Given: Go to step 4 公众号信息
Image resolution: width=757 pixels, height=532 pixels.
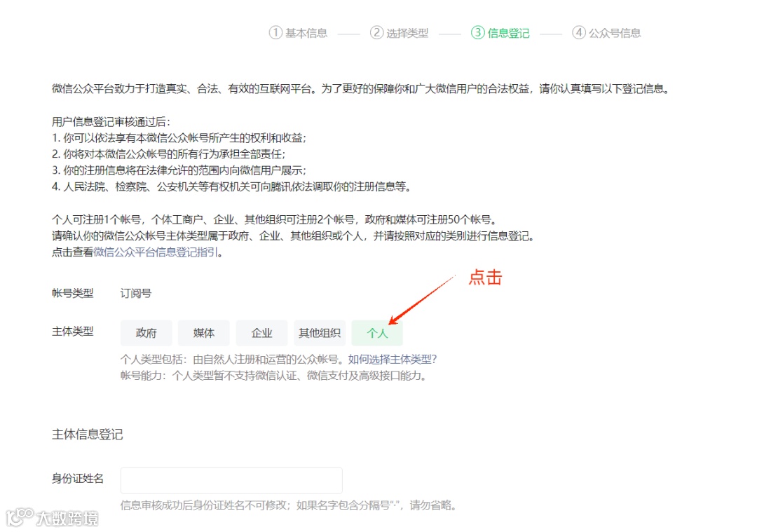Looking at the screenshot, I should (606, 33).
